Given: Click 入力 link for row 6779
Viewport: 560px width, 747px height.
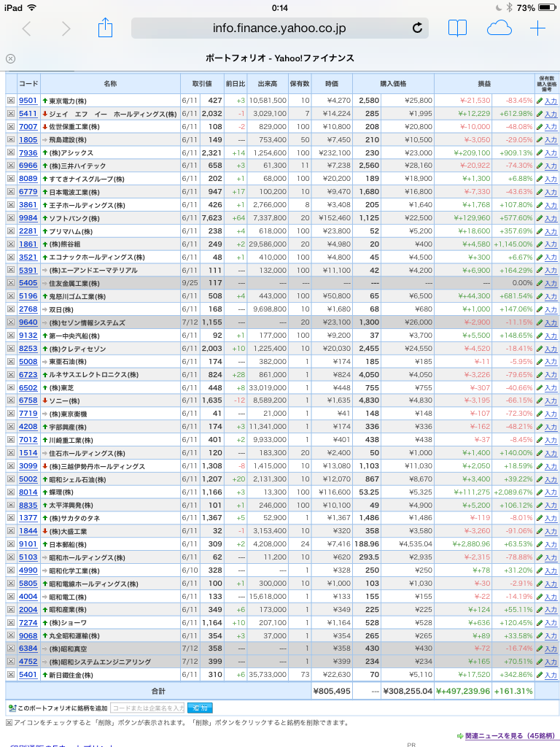Looking at the screenshot, I should pos(551,193).
